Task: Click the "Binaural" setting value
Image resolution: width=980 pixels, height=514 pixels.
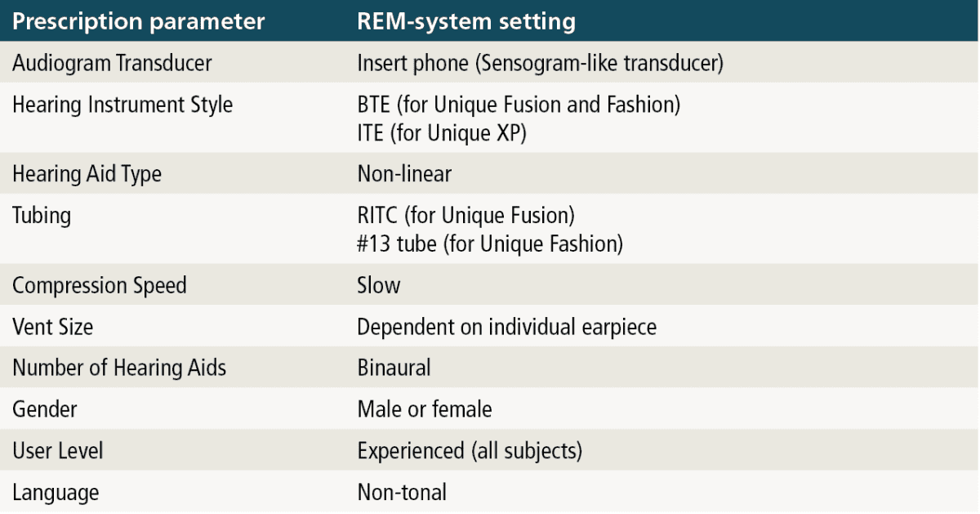Action: pos(394,368)
